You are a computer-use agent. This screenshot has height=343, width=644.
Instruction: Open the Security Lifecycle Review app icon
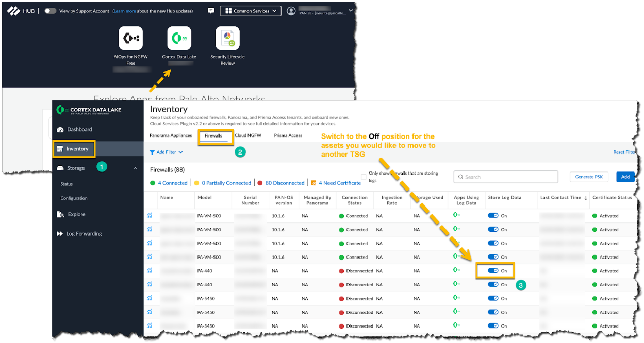[x=227, y=39]
